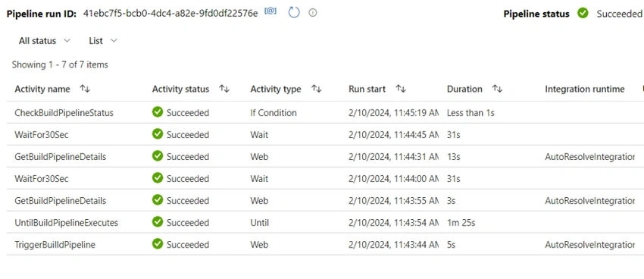Sort by Activity status arrows icon
Viewport: 644px width, 279px height.
[224, 89]
